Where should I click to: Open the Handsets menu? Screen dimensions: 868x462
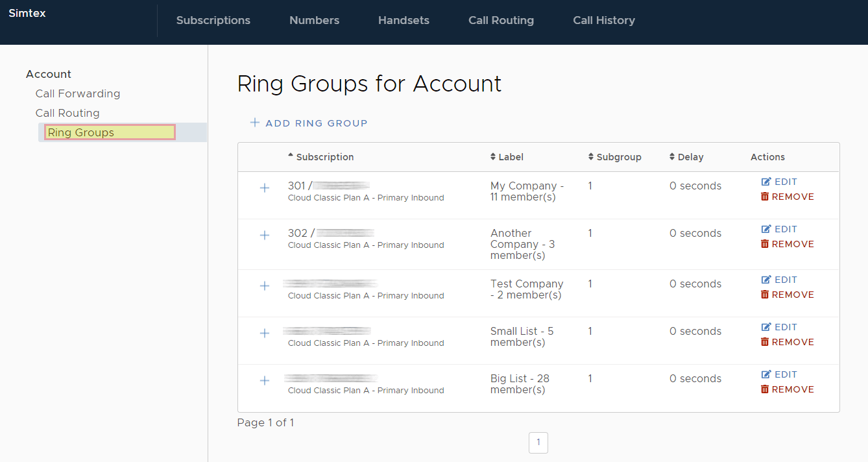[x=404, y=21]
